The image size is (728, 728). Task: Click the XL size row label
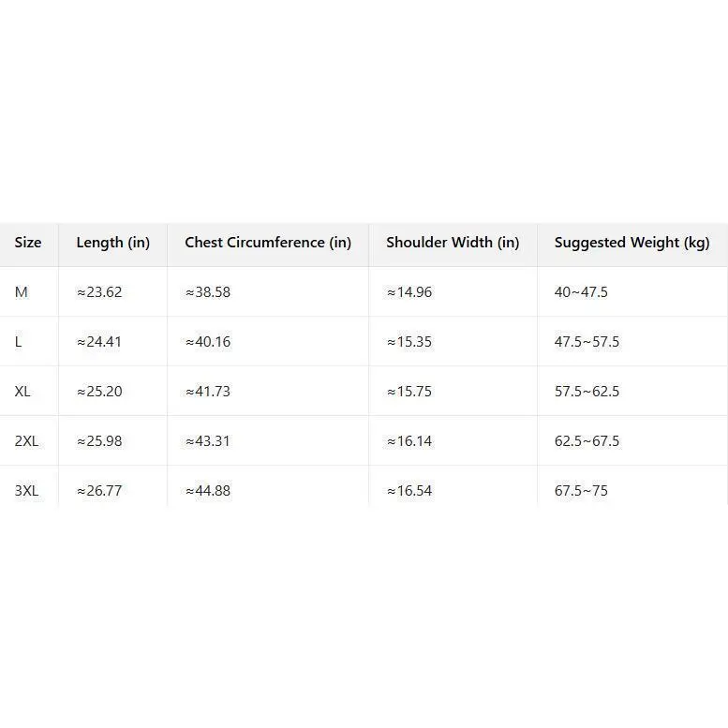tap(22, 392)
